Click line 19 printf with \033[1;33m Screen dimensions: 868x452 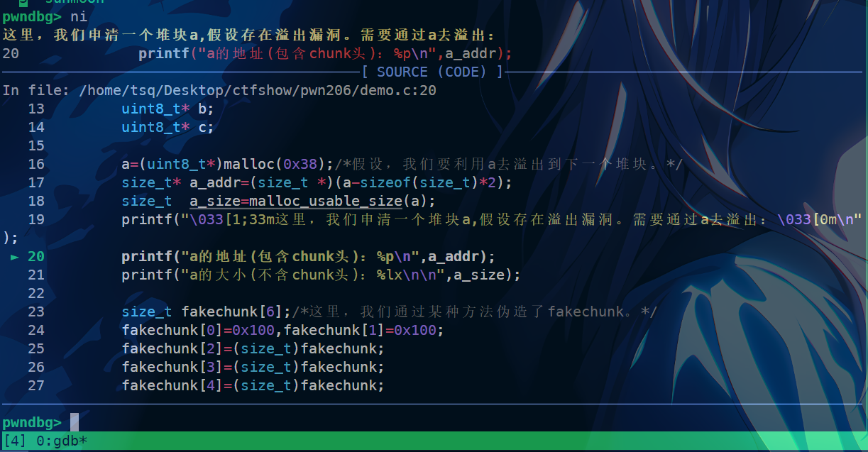[491, 219]
